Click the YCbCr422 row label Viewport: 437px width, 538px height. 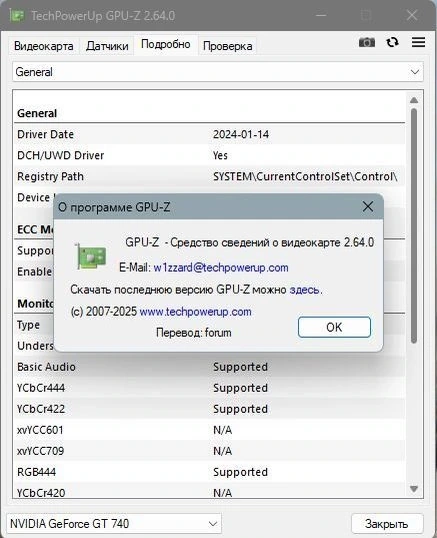click(41, 409)
